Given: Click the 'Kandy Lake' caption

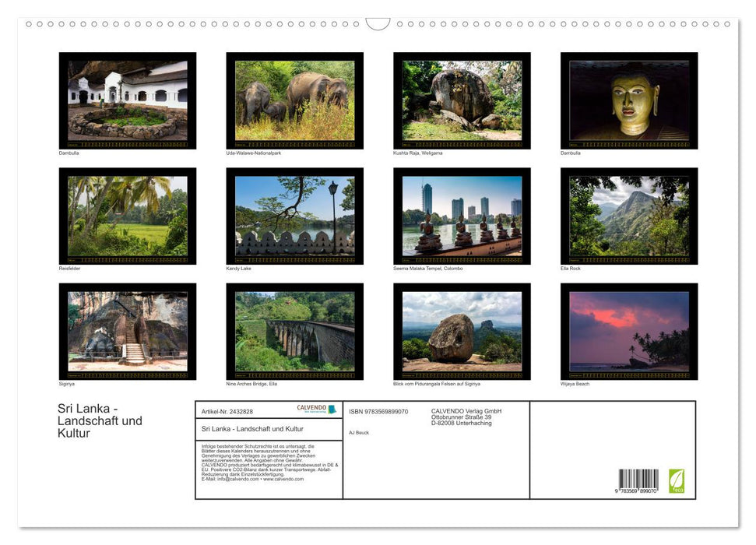Looking at the screenshot, I should pyautogui.click(x=239, y=268).
